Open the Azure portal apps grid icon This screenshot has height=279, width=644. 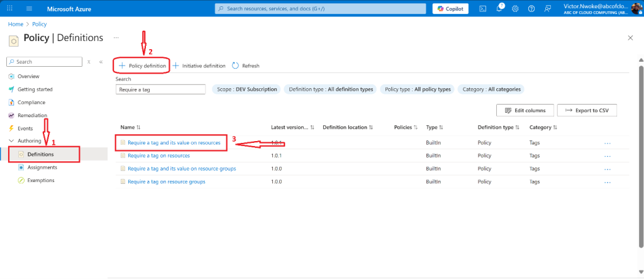point(10,9)
